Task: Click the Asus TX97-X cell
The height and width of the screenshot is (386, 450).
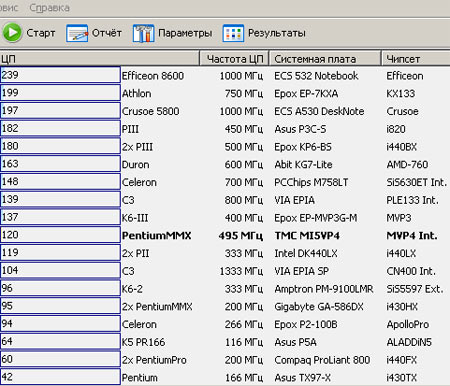Action: [x=302, y=378]
